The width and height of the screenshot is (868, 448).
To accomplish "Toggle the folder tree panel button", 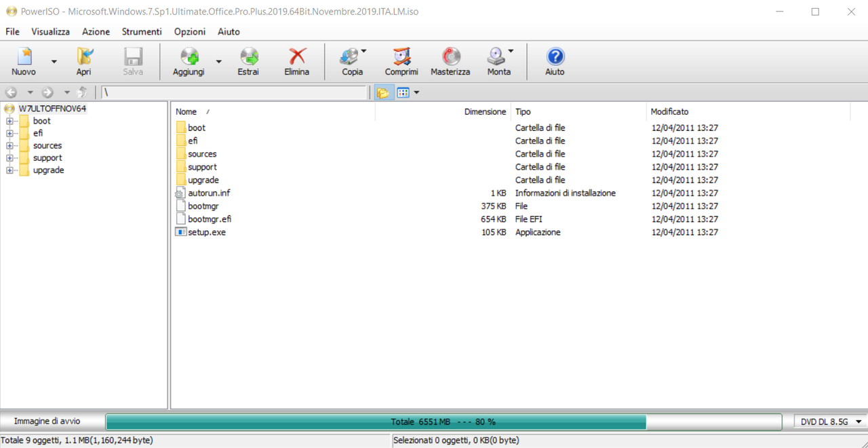I will (383, 92).
